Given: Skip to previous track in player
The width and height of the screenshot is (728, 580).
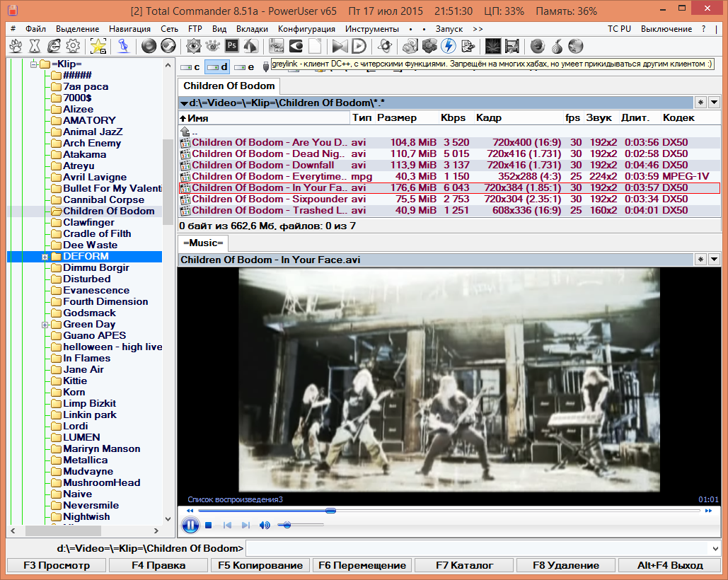Looking at the screenshot, I should click(227, 525).
